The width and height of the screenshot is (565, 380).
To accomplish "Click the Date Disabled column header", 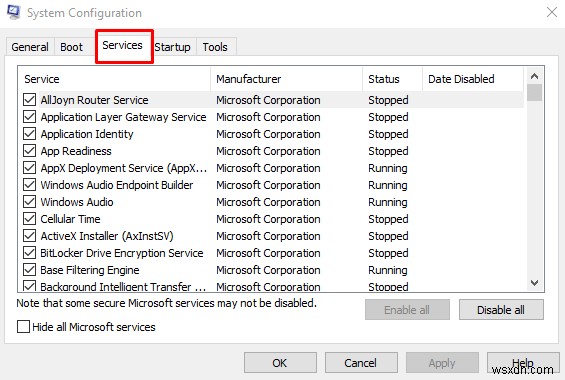I will coord(472,79).
